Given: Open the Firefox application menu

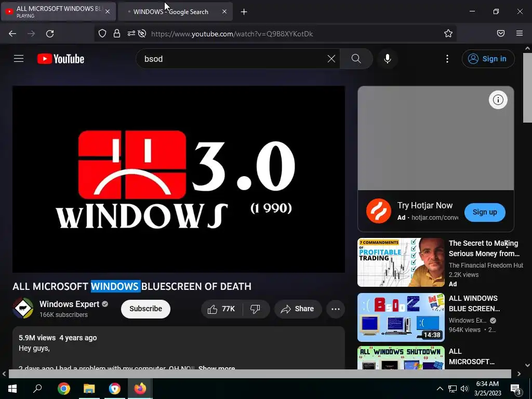Looking at the screenshot, I should click(519, 33).
